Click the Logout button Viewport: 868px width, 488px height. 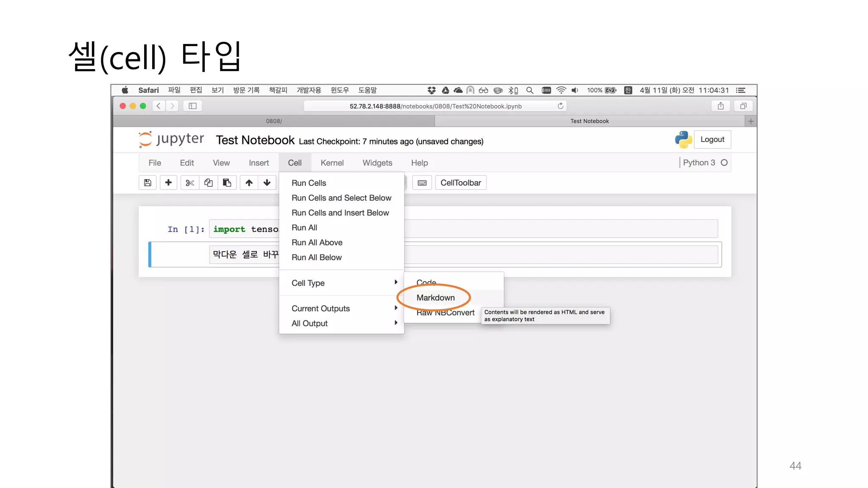click(712, 139)
